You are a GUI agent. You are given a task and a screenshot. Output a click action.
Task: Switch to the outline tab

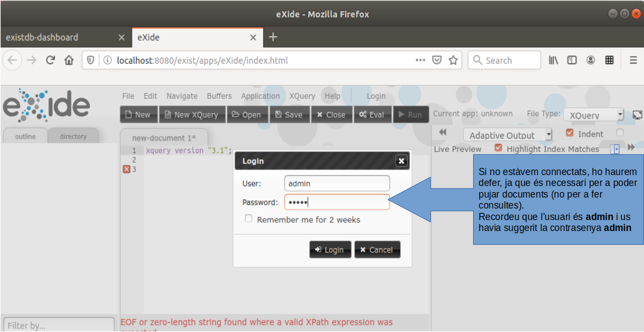click(x=25, y=136)
